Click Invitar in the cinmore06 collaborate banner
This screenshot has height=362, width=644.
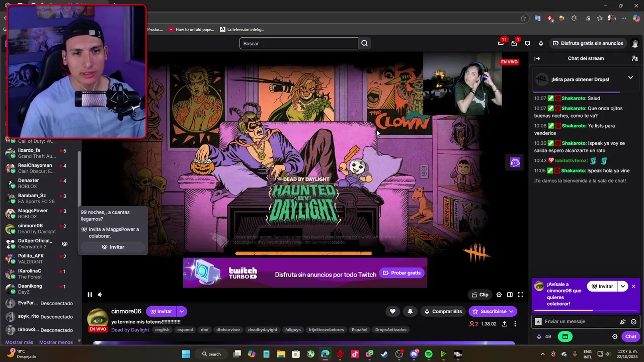(602, 286)
